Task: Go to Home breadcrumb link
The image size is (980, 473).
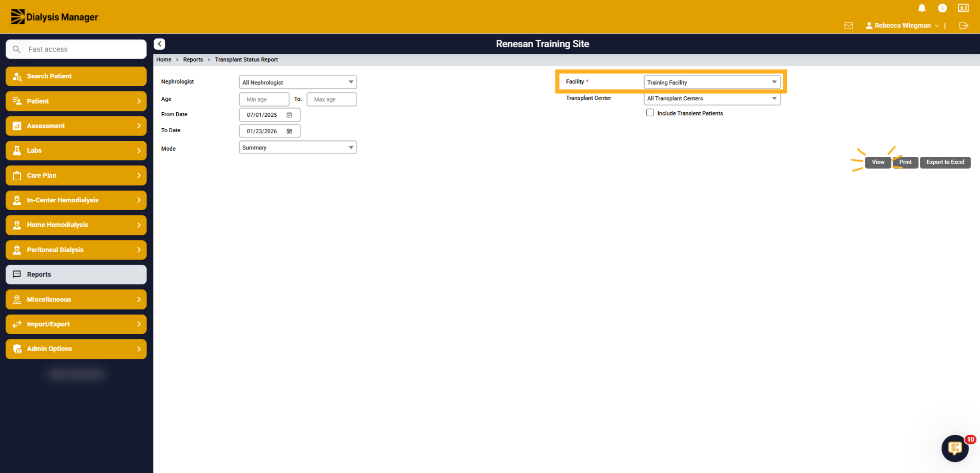Action: pyautogui.click(x=164, y=60)
